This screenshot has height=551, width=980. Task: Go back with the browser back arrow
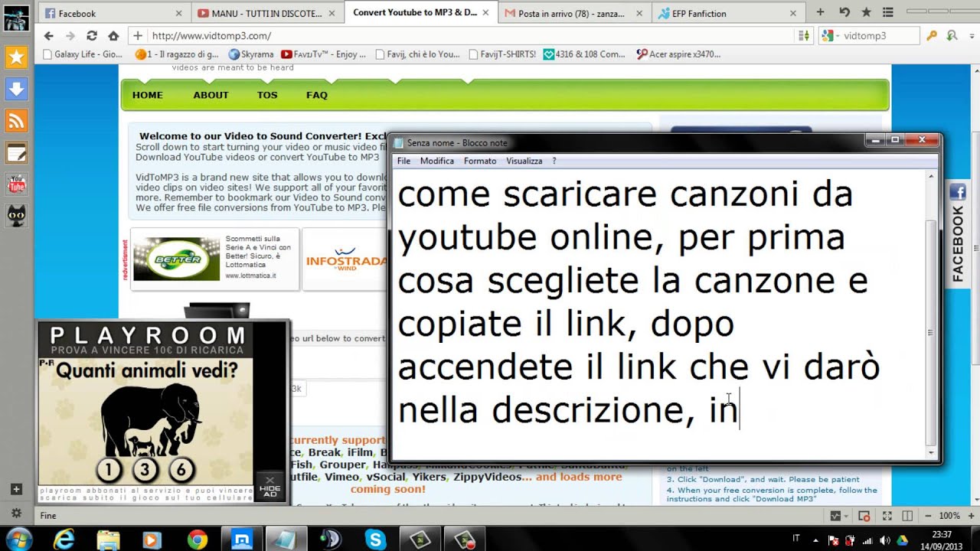tap(48, 36)
